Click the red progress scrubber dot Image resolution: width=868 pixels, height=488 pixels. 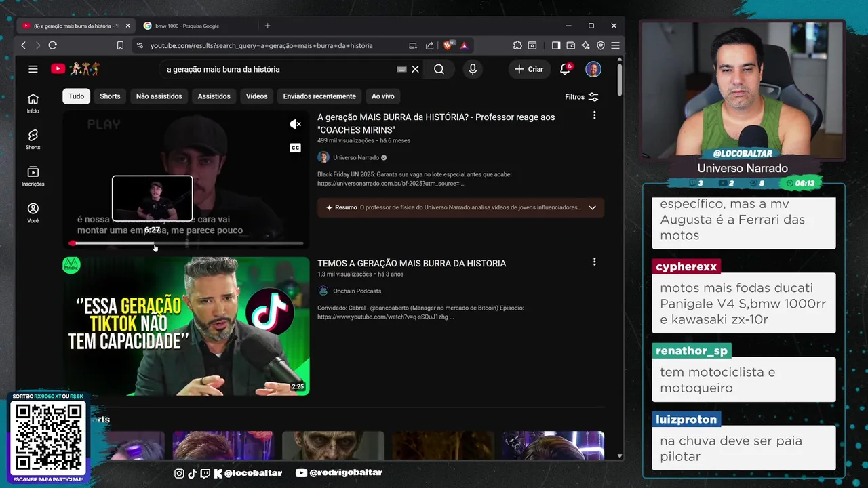click(x=73, y=243)
